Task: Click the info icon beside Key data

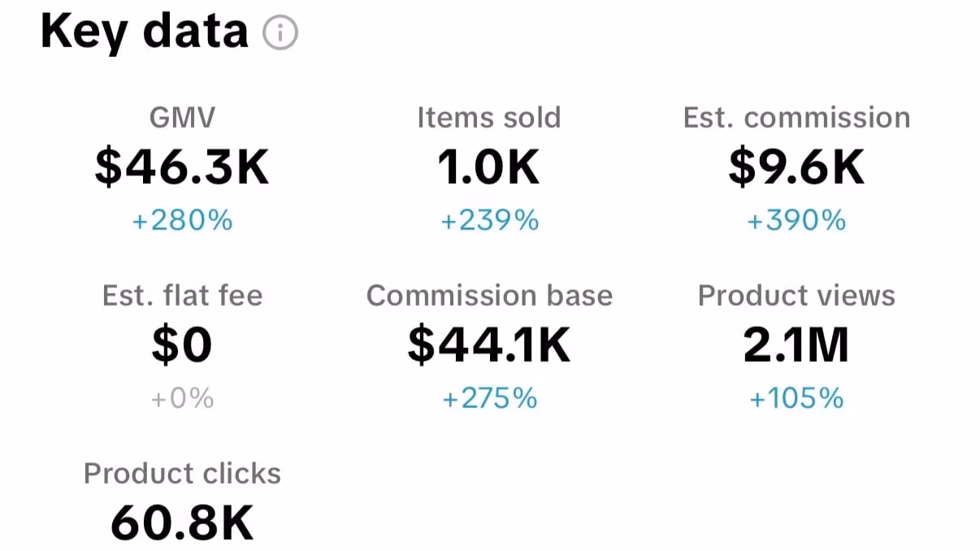Action: coord(280,33)
